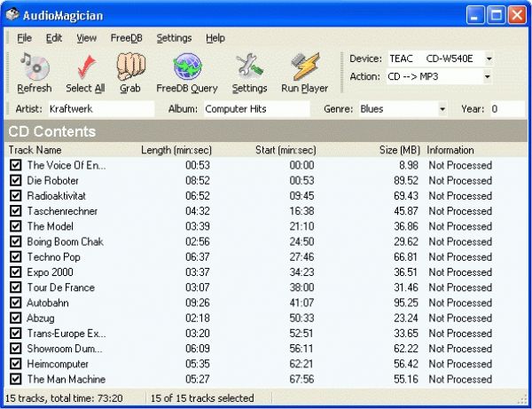Deselect The Man Machine track checkbox

[x=15, y=379]
